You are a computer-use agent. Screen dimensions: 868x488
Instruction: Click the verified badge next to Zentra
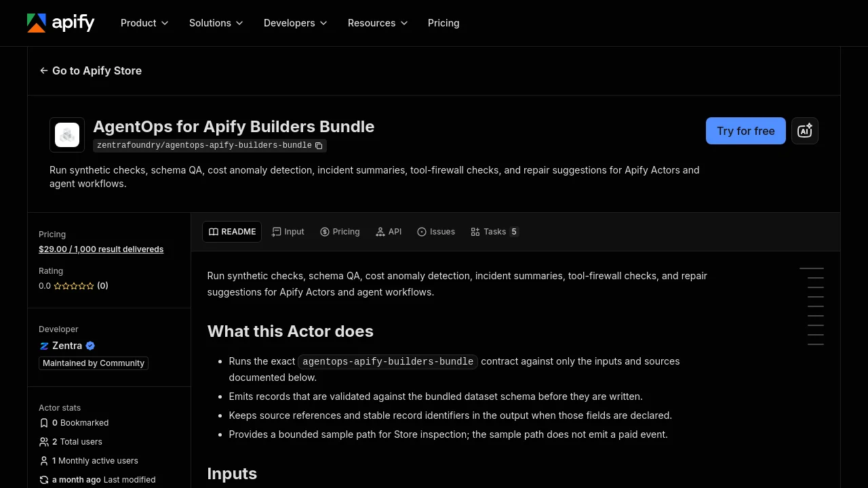[x=90, y=346]
